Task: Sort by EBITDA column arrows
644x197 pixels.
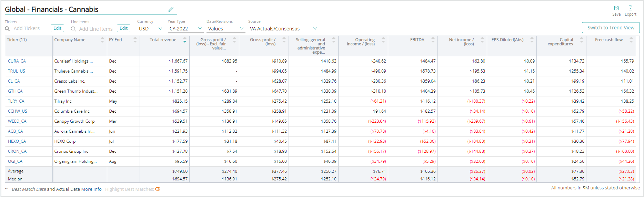Action: point(433,40)
